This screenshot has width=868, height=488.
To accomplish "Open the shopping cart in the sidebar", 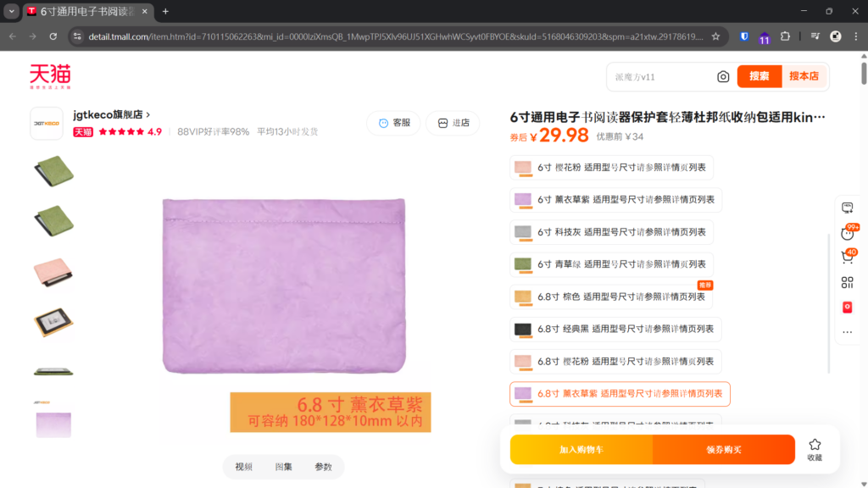I will (x=847, y=257).
